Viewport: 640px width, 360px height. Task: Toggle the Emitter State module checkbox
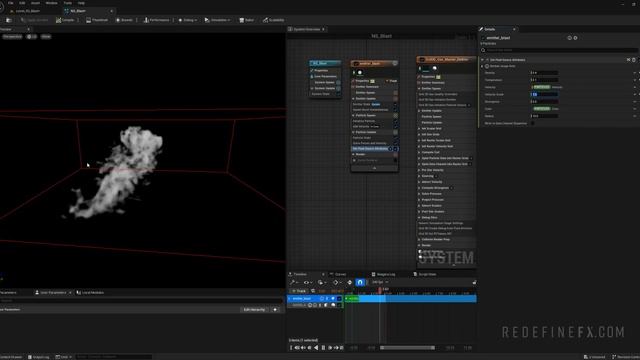(395, 104)
